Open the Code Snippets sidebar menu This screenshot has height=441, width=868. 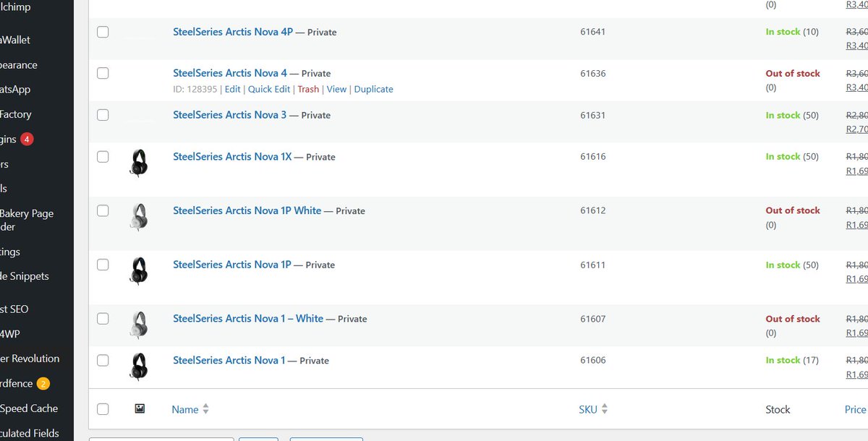pyautogui.click(x=24, y=276)
